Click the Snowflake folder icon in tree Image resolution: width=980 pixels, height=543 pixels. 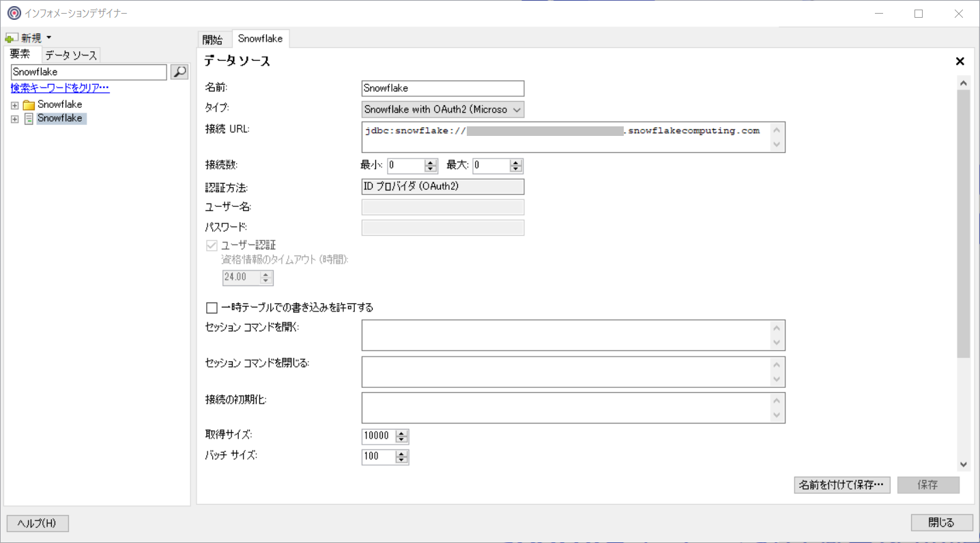click(29, 105)
